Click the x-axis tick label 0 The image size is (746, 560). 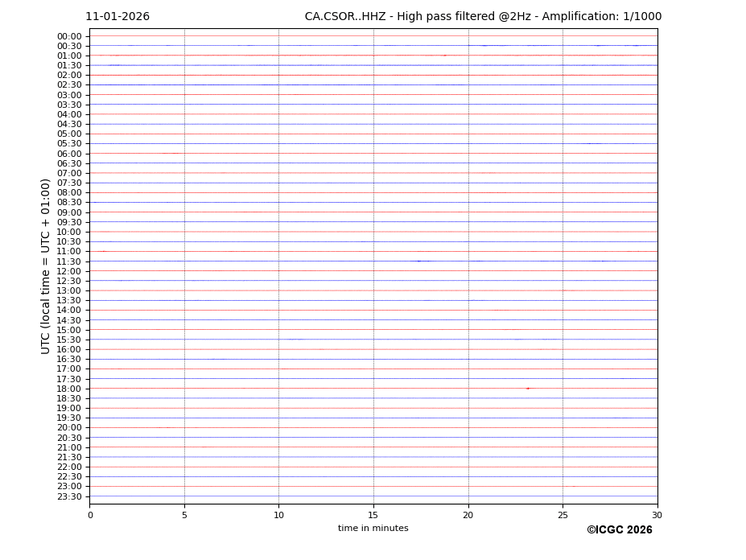pyautogui.click(x=90, y=515)
